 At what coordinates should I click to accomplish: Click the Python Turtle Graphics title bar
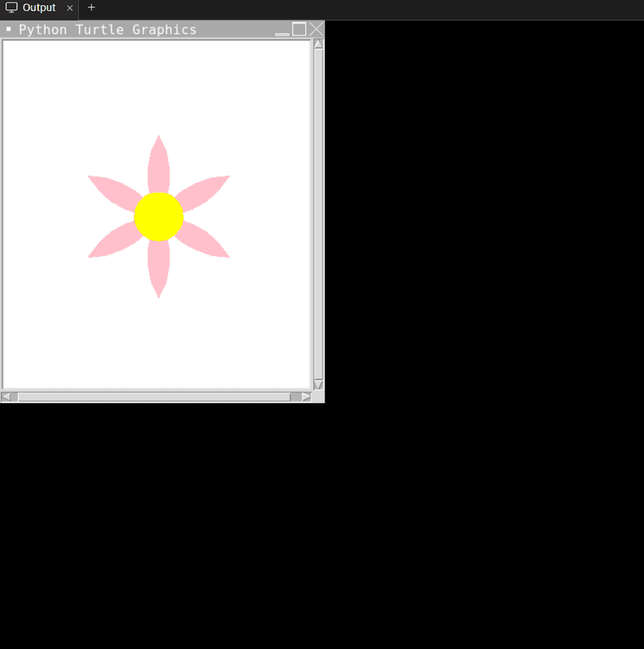click(140, 30)
